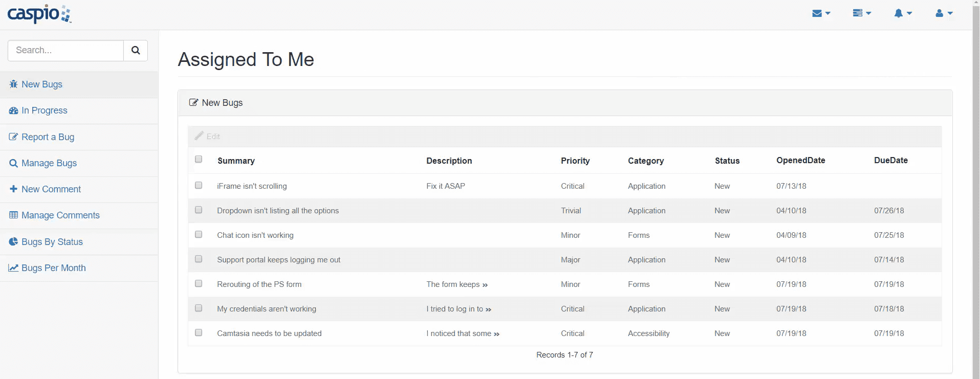This screenshot has height=379, width=980.
Task: Click the bug icon beside New Bugs
Action: [x=13, y=84]
